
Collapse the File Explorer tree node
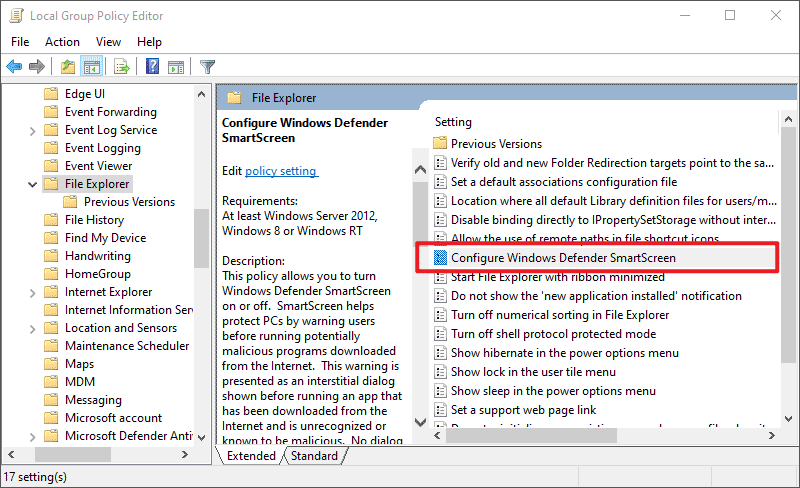click(33, 184)
